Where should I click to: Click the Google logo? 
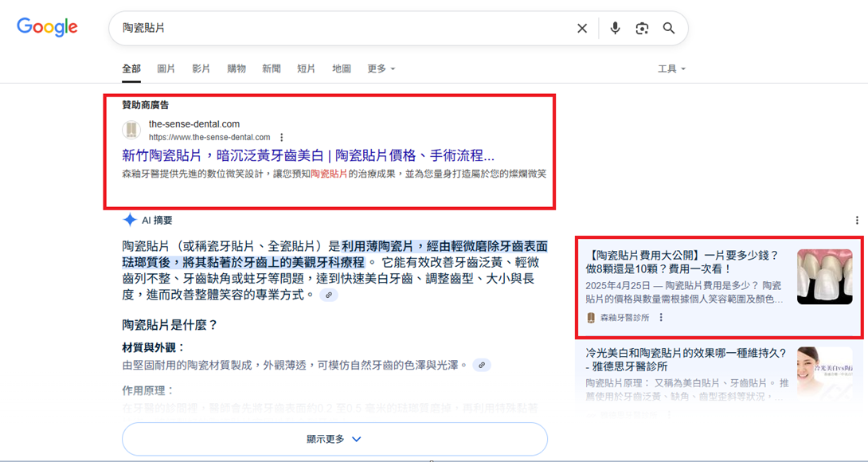pos(47,28)
